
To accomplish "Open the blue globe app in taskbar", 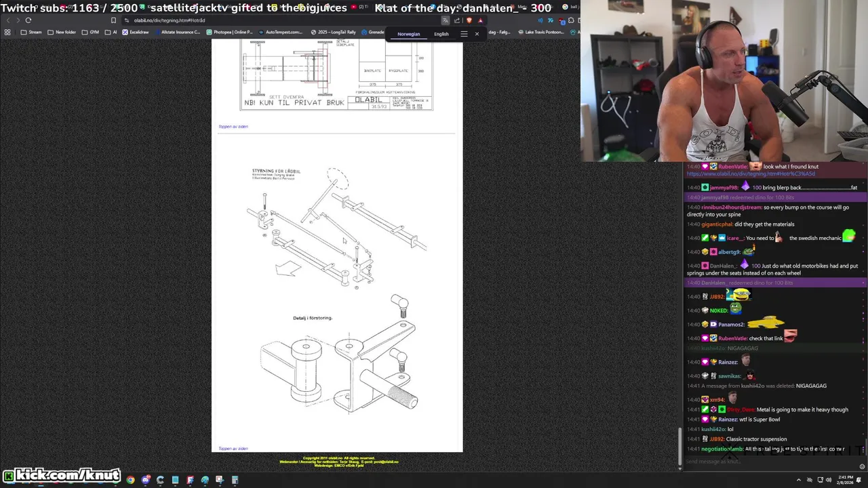I will [x=205, y=480].
